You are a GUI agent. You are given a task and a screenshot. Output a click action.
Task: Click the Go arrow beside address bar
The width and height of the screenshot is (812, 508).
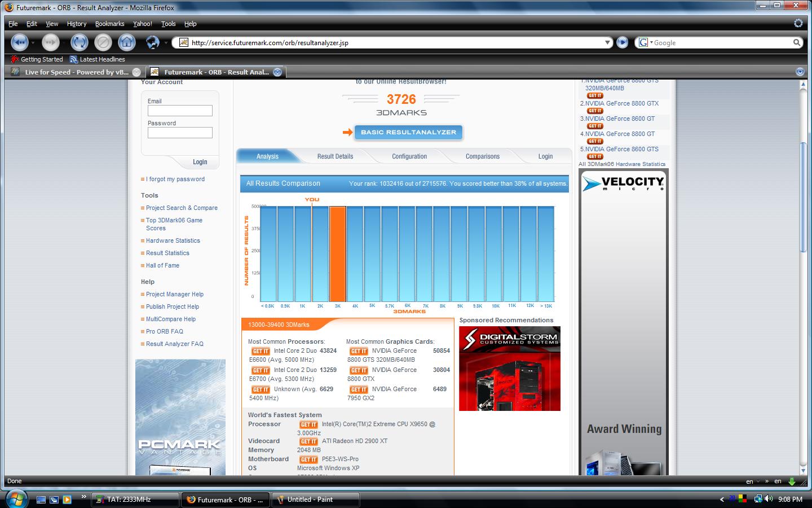(622, 42)
